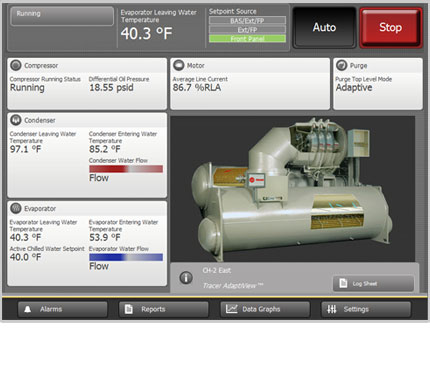This screenshot has height=390, width=430.
Task: Click the Evaporator Water Flow bar
Action: (126, 257)
